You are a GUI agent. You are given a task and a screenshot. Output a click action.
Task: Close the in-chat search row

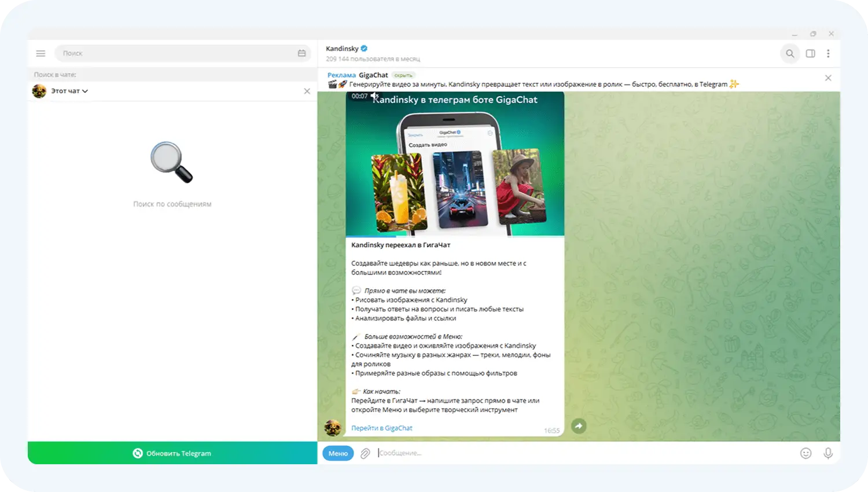(307, 91)
